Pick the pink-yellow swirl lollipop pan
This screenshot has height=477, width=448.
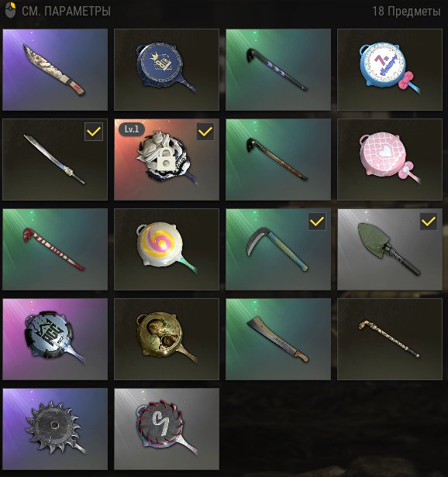(x=167, y=249)
